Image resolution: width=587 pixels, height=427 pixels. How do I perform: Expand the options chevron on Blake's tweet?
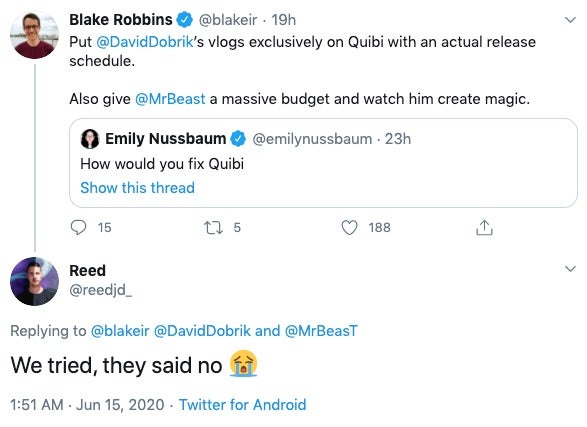[570, 20]
